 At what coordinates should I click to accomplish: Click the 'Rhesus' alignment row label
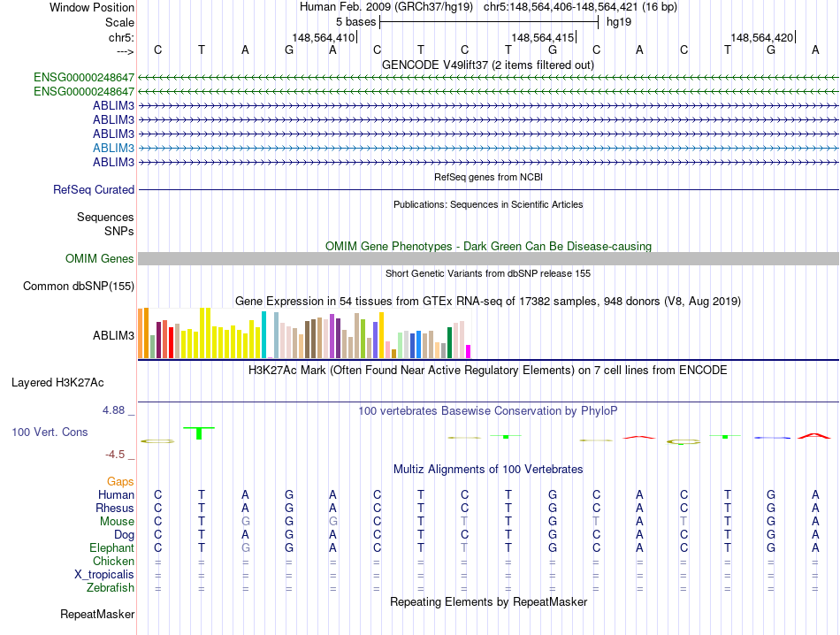(115, 508)
